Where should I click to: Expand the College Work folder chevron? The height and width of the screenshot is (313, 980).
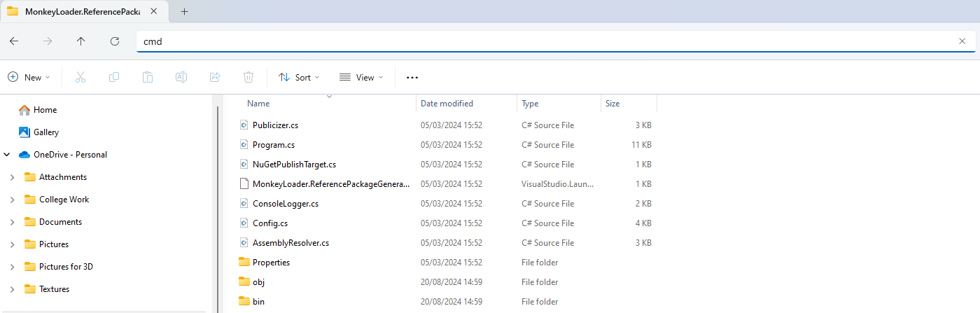point(12,200)
